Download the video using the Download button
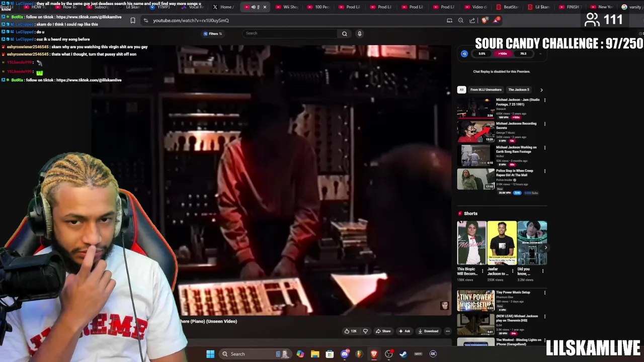Screen dimensions: 644x362 (x=428, y=331)
